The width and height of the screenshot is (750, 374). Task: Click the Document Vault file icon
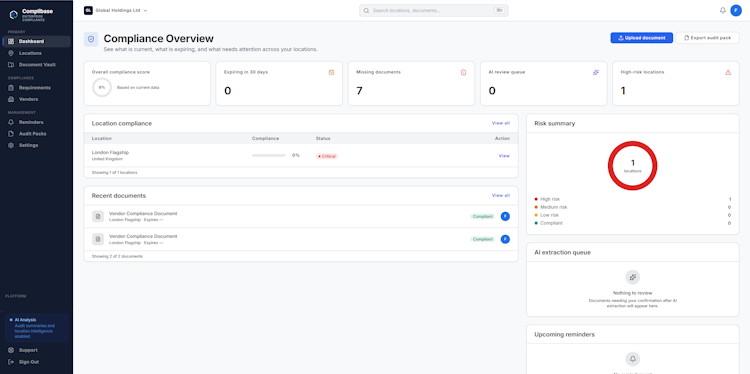click(x=11, y=65)
